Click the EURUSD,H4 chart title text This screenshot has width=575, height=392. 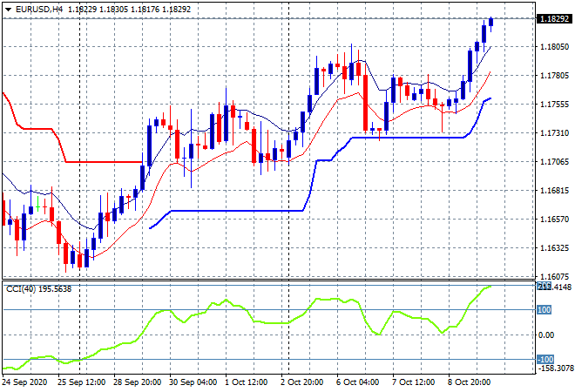39,10
